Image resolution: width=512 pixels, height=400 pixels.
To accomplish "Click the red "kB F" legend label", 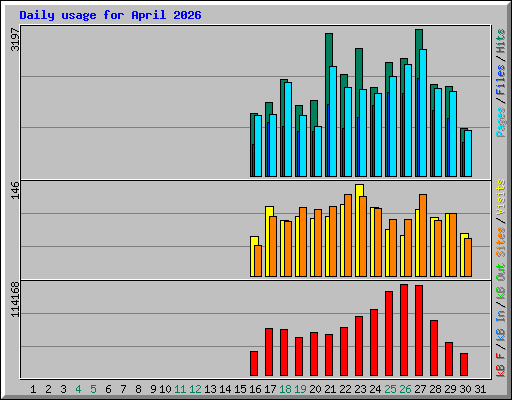I will click(x=501, y=364).
